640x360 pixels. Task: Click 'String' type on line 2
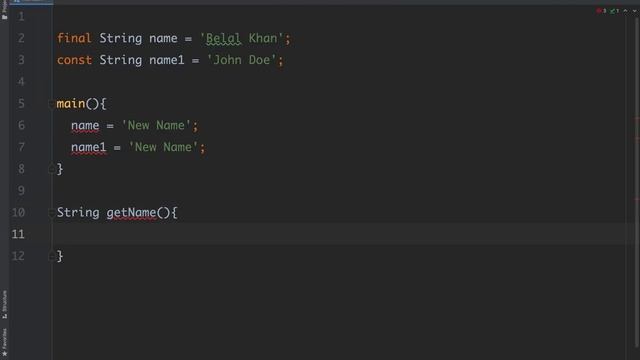pos(121,38)
